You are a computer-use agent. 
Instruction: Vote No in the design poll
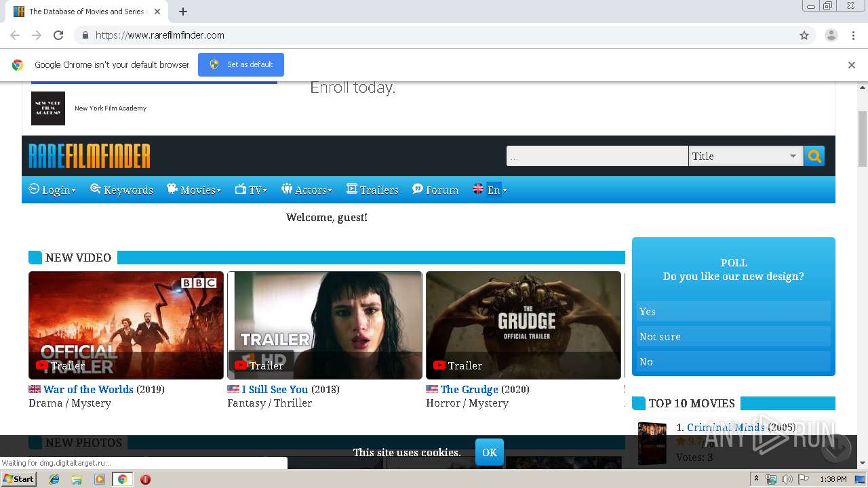[733, 361]
